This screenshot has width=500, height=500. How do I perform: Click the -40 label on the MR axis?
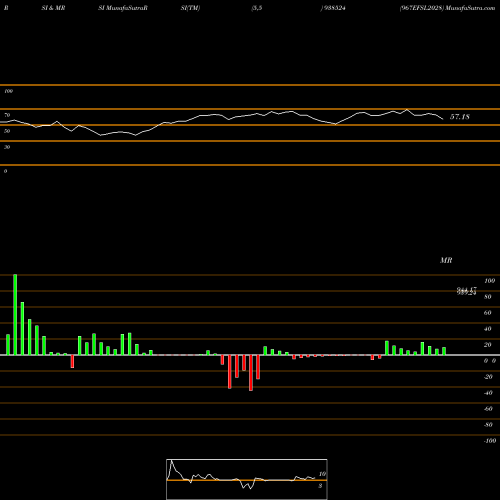click(488, 393)
